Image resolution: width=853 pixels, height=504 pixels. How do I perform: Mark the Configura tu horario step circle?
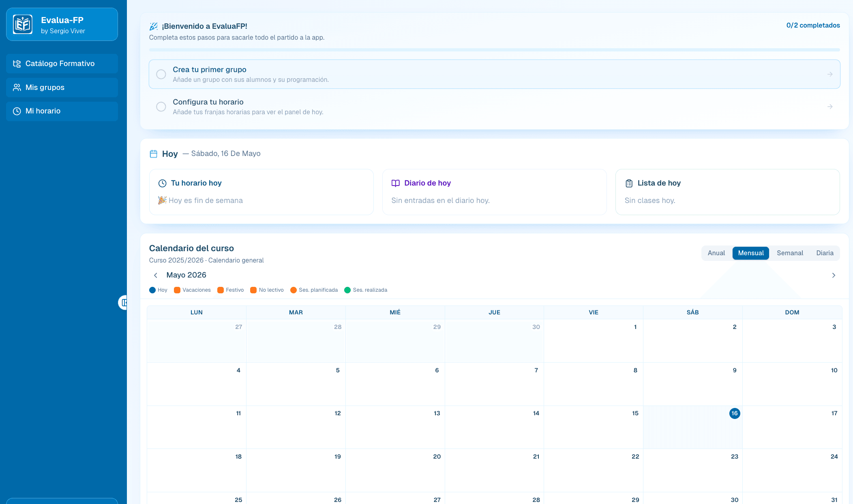pos(161,107)
